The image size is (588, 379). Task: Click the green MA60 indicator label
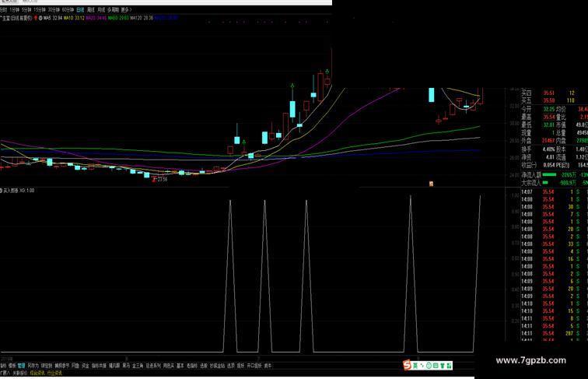click(x=118, y=18)
